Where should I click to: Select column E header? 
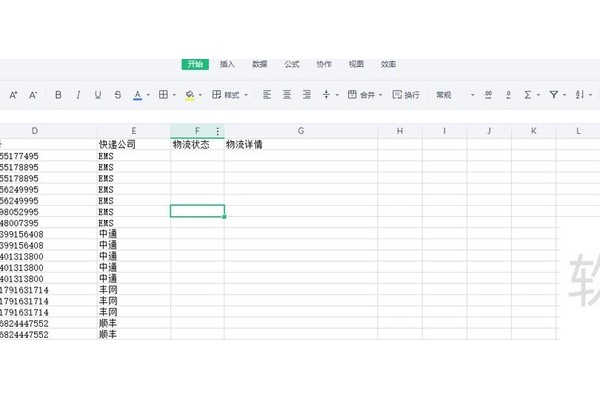(134, 131)
